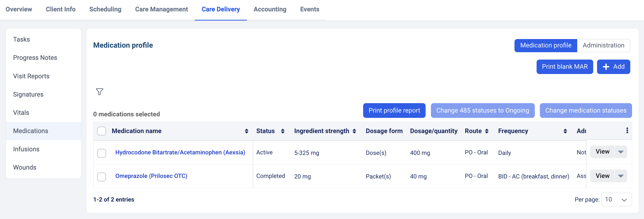Image resolution: width=644 pixels, height=219 pixels.
Task: Click the Dosage form column header
Action: pyautogui.click(x=384, y=131)
